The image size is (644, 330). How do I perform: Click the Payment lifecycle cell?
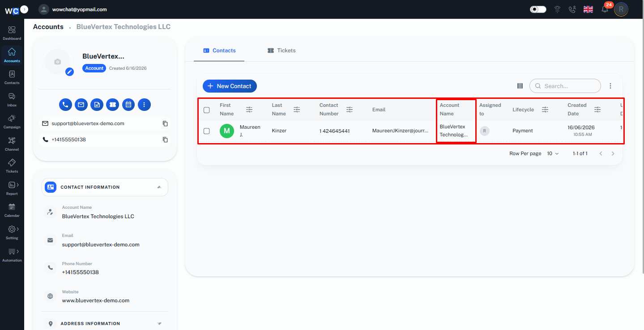tap(523, 131)
